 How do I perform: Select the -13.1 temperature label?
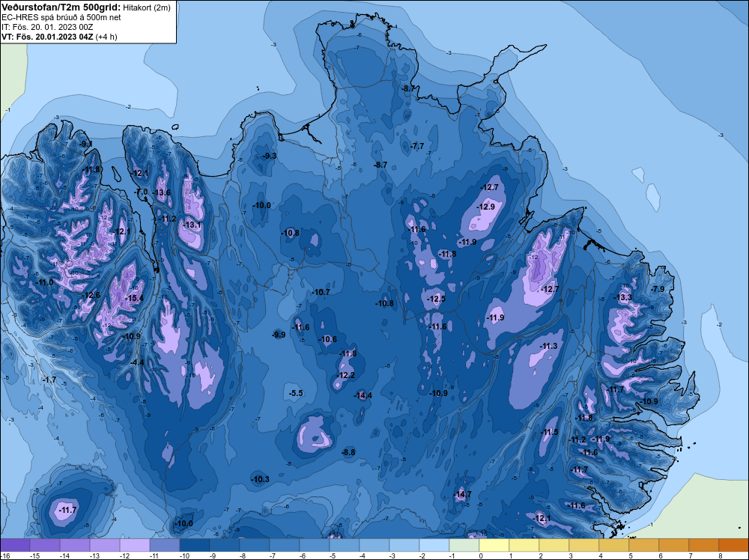(x=192, y=225)
